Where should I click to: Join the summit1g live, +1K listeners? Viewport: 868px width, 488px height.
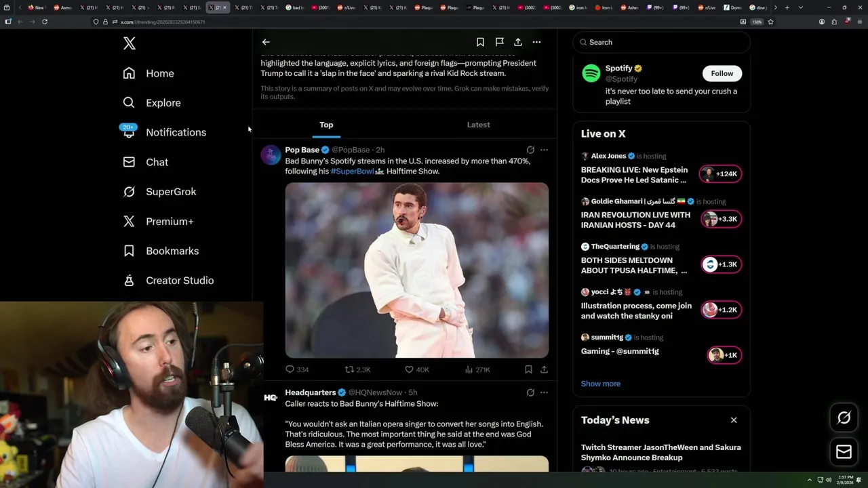pos(724,355)
